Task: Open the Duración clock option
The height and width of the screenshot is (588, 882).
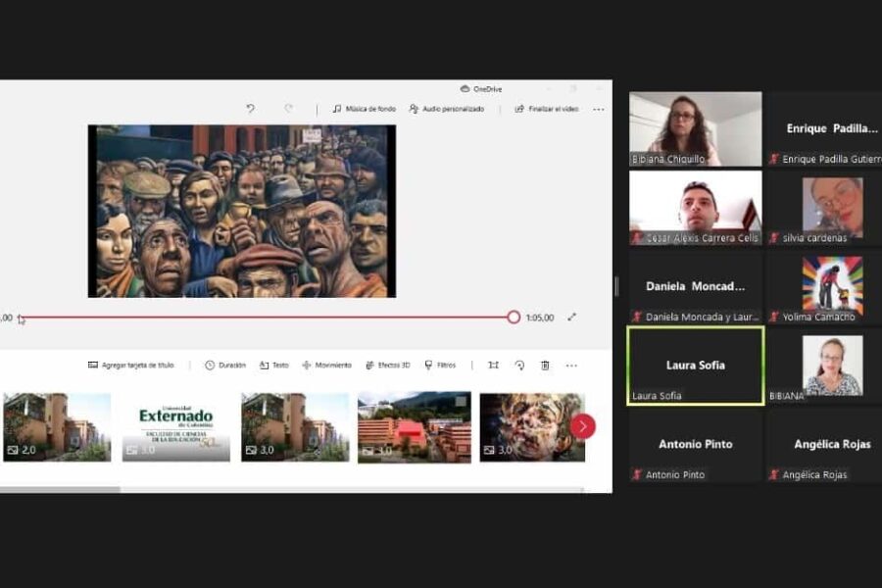Action: click(225, 365)
